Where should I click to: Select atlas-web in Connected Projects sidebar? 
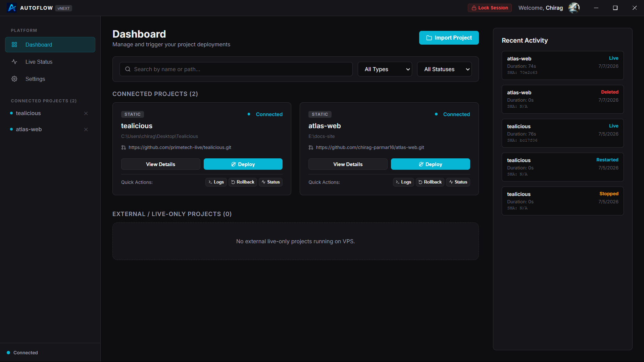click(x=29, y=130)
